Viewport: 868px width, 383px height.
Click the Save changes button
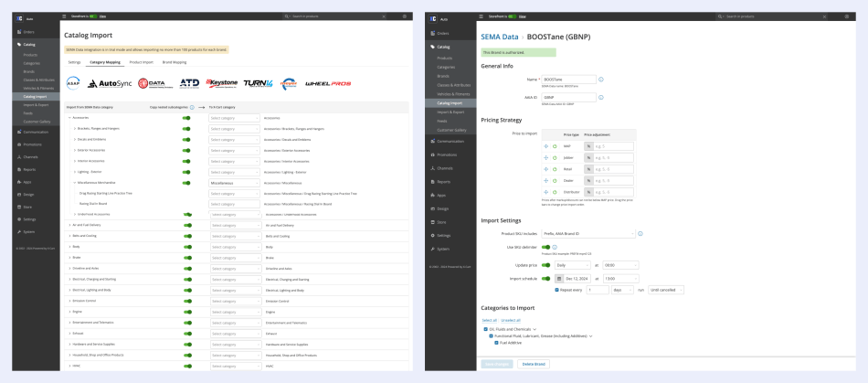click(x=497, y=364)
